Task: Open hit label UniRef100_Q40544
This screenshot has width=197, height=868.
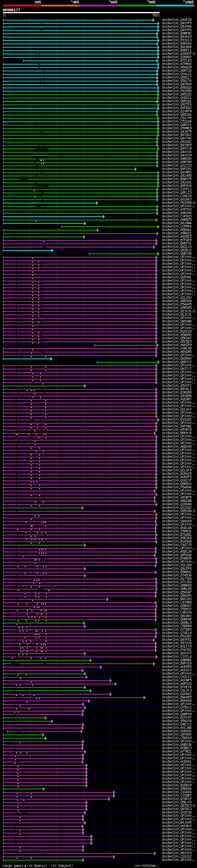Action: tap(177, 84)
